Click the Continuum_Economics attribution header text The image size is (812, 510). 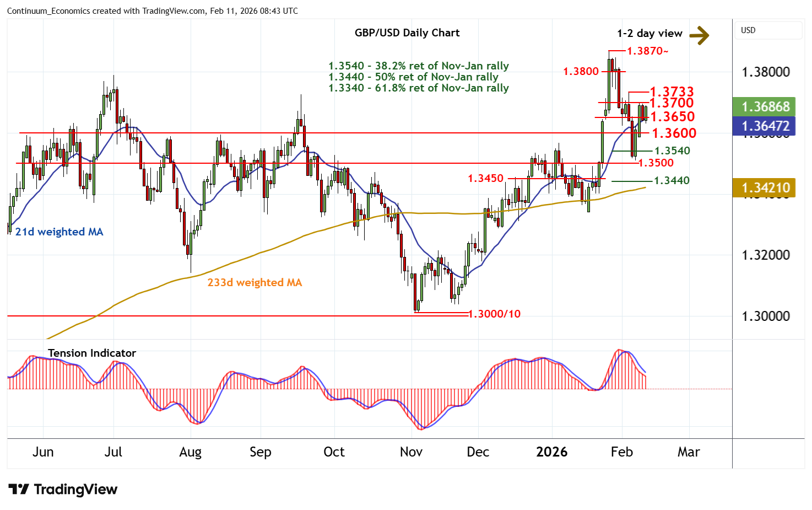[153, 11]
